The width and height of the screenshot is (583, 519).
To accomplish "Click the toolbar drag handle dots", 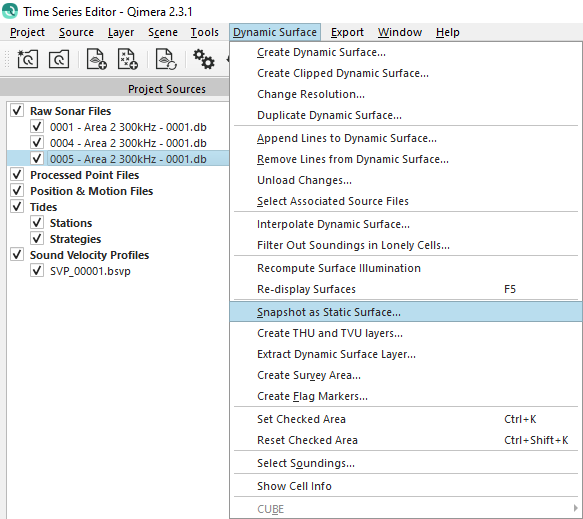I will pos(6,59).
